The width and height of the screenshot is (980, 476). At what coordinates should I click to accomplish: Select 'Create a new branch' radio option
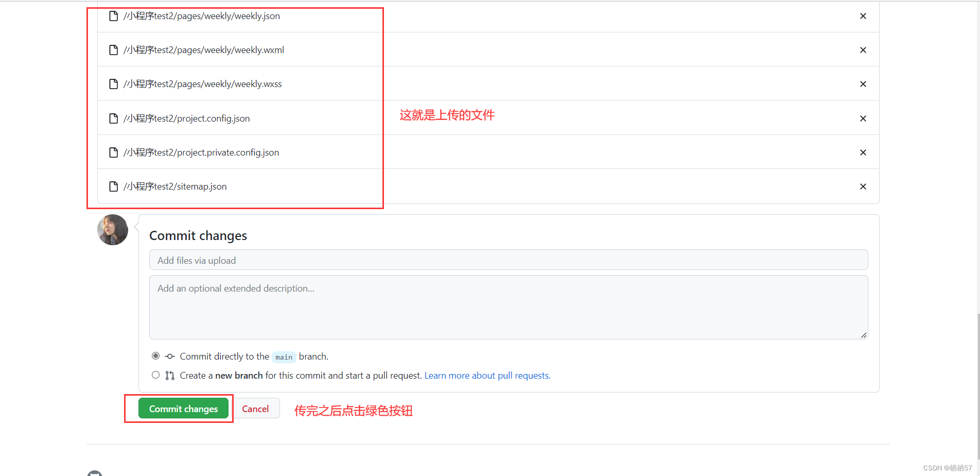[155, 375]
